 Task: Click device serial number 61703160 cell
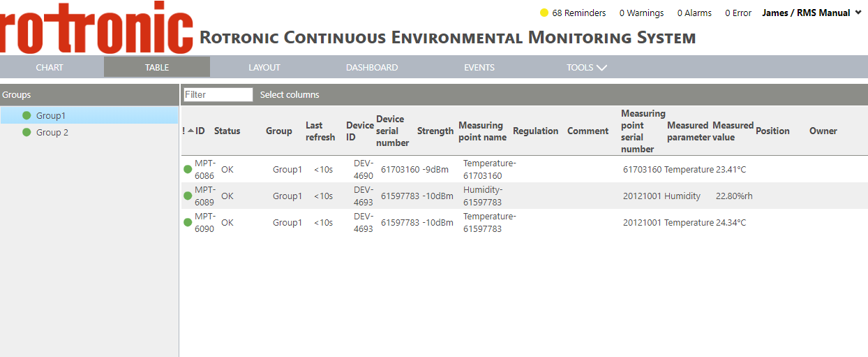tap(400, 169)
